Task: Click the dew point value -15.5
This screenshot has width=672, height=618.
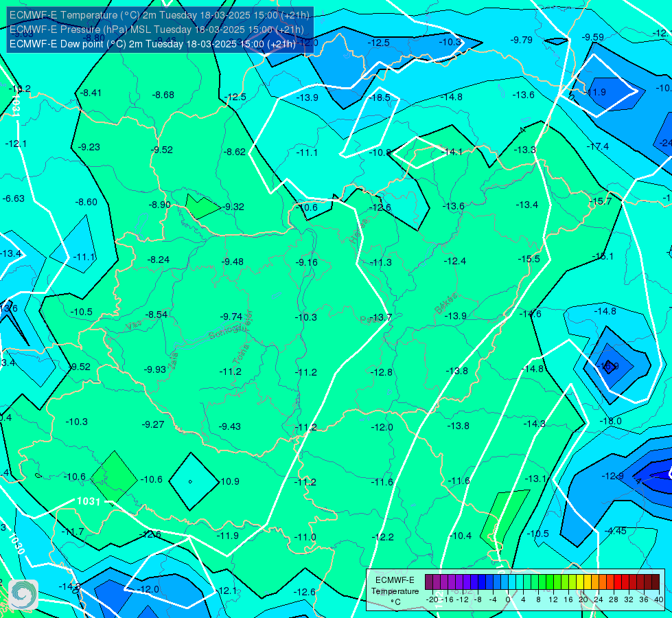Action: pos(529,259)
